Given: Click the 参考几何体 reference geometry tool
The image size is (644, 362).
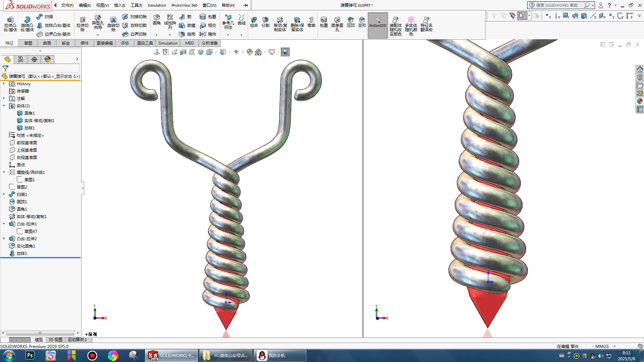Looking at the screenshot, I should tap(228, 22).
